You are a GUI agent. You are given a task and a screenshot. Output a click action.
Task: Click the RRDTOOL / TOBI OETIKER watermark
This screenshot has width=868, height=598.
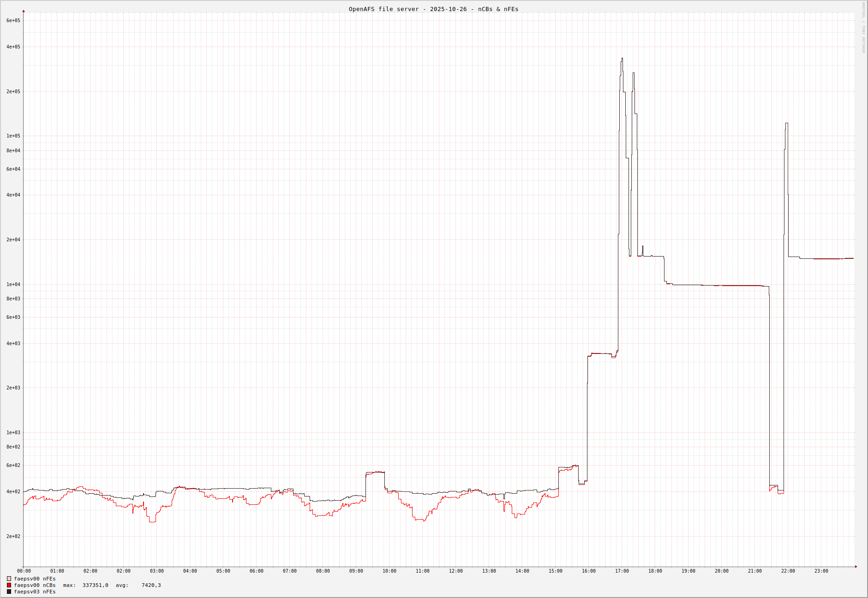click(x=863, y=28)
